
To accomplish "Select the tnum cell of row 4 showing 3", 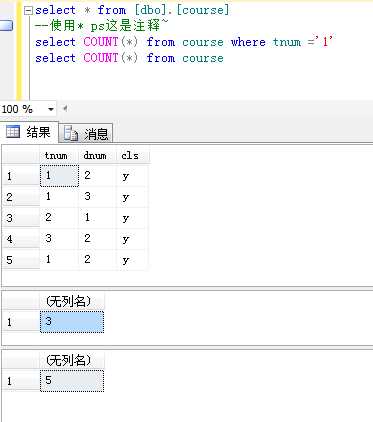I will pyautogui.click(x=59, y=239).
